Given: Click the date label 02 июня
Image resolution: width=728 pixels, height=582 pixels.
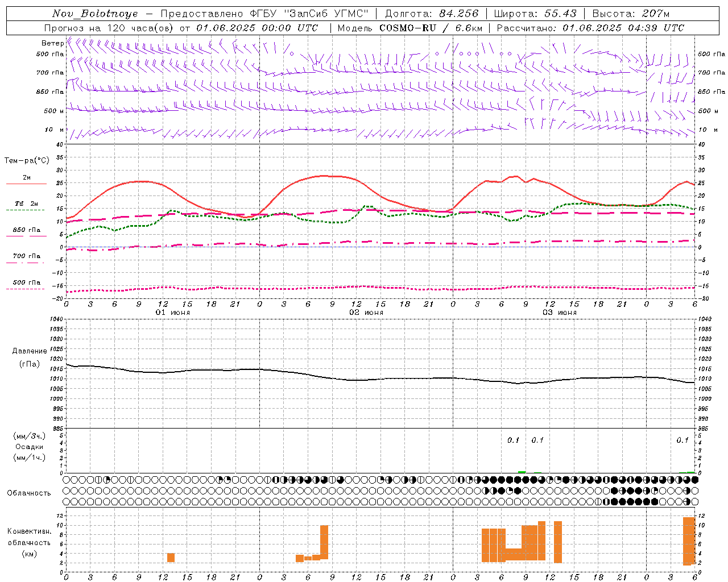Looking at the screenshot, I should pos(366,313).
